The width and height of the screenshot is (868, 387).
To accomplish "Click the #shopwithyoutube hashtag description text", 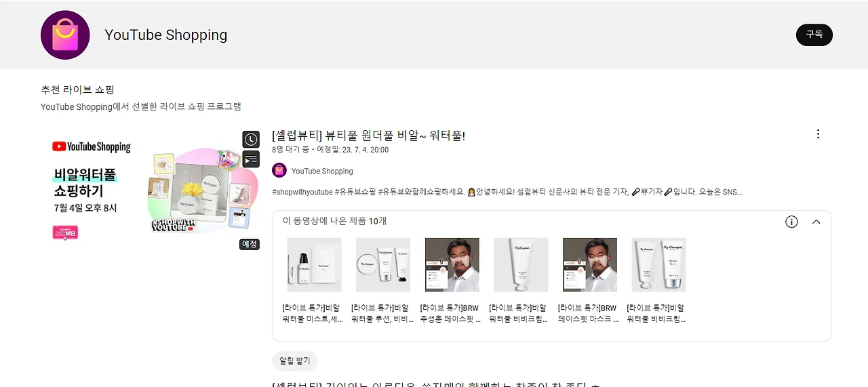I will [x=507, y=192].
